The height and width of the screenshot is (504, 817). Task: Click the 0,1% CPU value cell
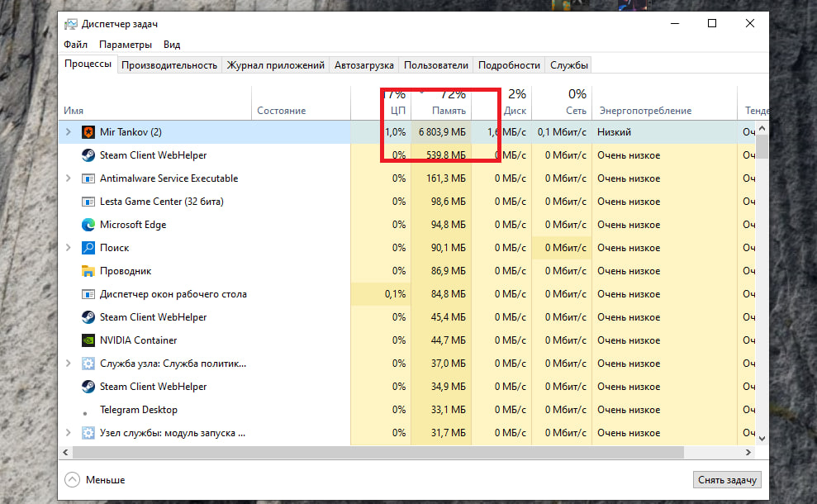point(381,294)
